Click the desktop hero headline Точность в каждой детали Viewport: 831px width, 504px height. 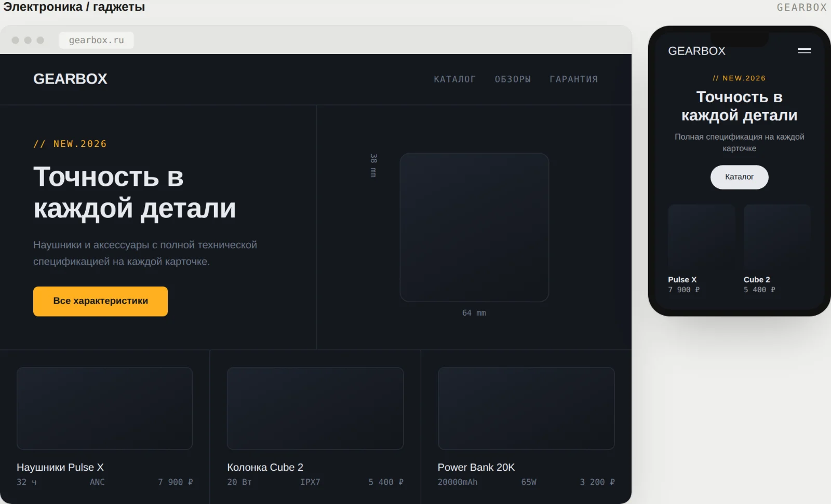tap(135, 193)
